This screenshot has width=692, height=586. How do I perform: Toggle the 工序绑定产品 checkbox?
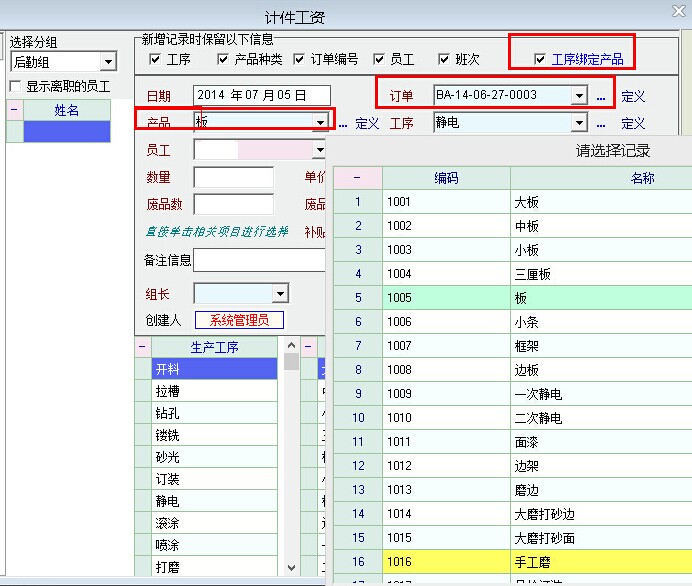pos(541,60)
